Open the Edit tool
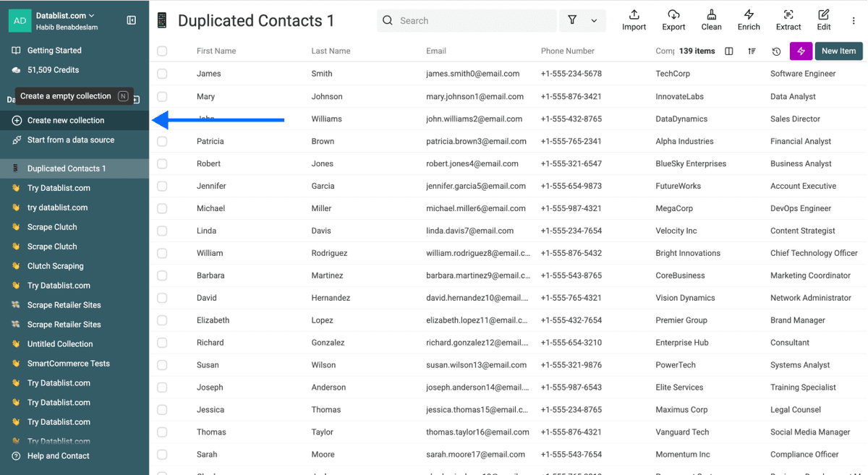 pyautogui.click(x=824, y=20)
